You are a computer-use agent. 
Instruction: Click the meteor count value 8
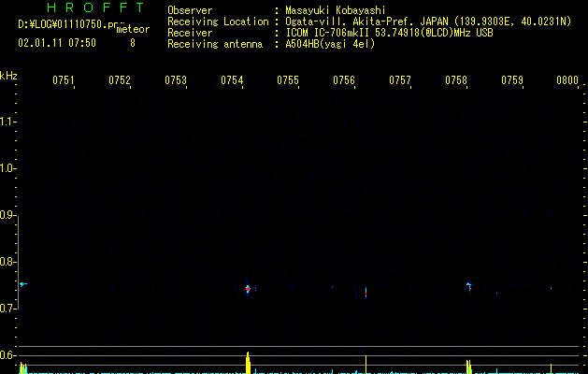(x=133, y=43)
